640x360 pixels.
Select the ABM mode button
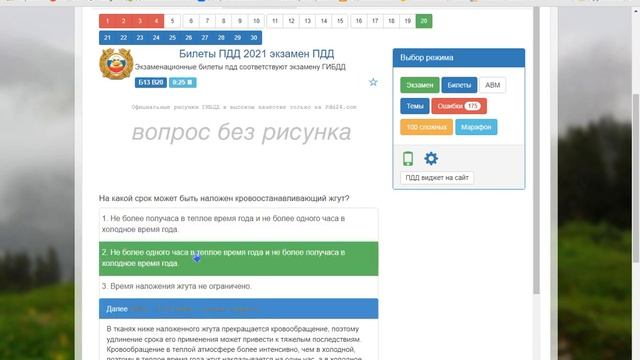click(492, 85)
